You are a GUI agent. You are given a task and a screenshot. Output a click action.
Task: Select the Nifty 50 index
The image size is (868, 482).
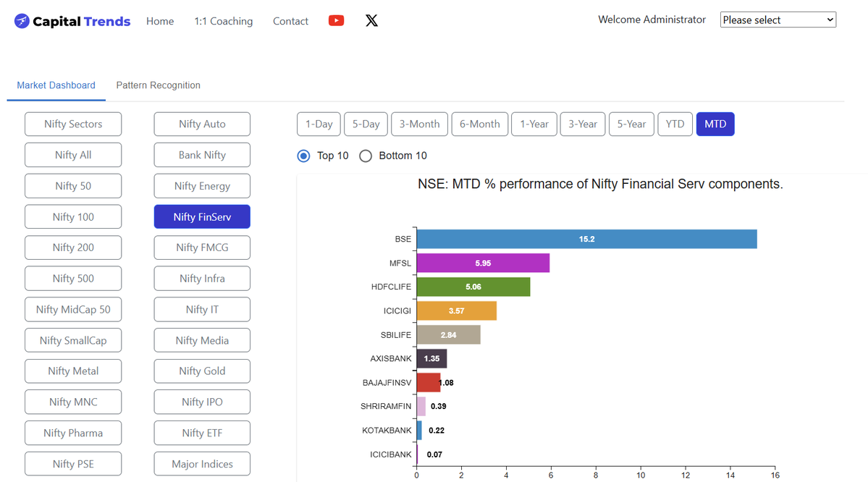pyautogui.click(x=73, y=186)
